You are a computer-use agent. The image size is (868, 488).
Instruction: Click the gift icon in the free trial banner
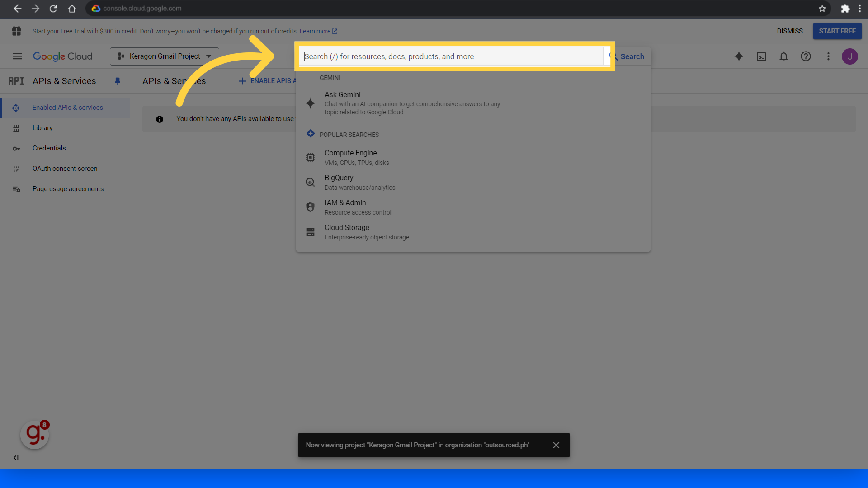tap(17, 31)
